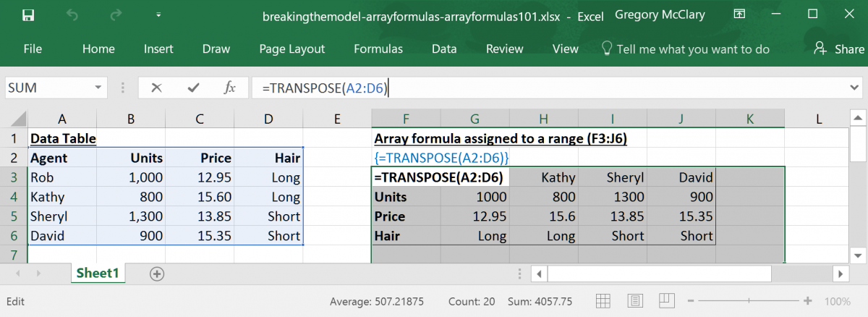Add a new sheet with the plus icon
868x317 pixels.
[x=156, y=274]
